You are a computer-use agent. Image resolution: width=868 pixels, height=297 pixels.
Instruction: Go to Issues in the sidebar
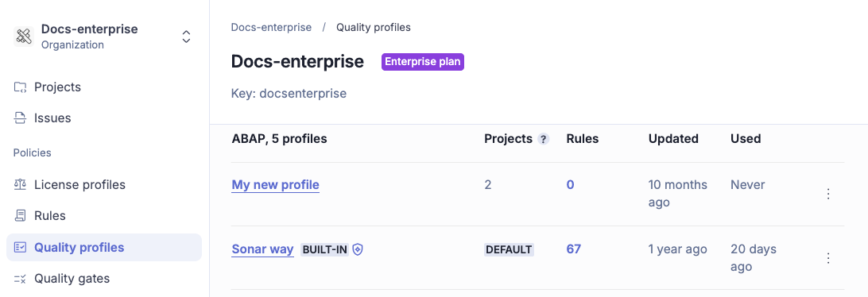(52, 118)
